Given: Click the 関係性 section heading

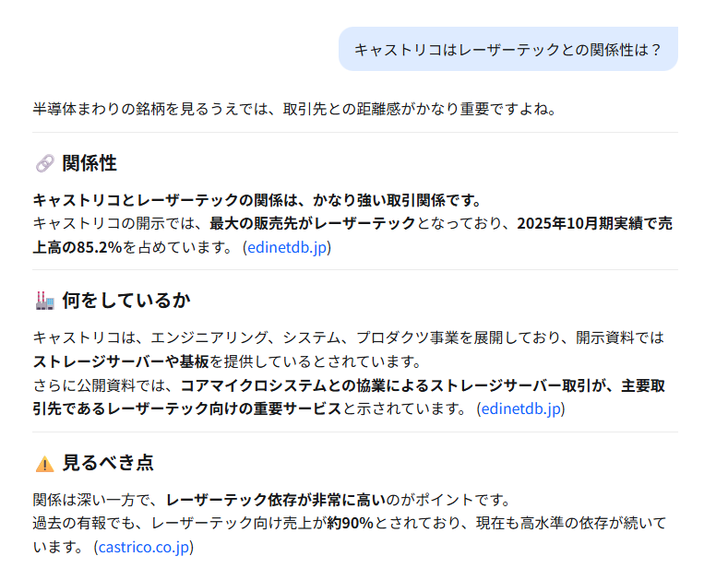Looking at the screenshot, I should pyautogui.click(x=90, y=163).
